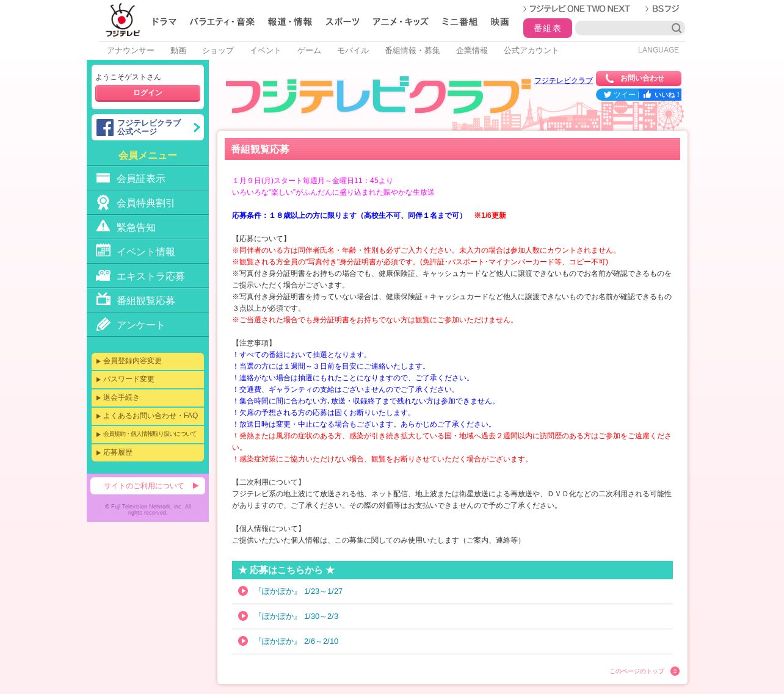Screen dimensions: 784x694
Task: Click the アンケート pencil icon
Action: click(103, 324)
